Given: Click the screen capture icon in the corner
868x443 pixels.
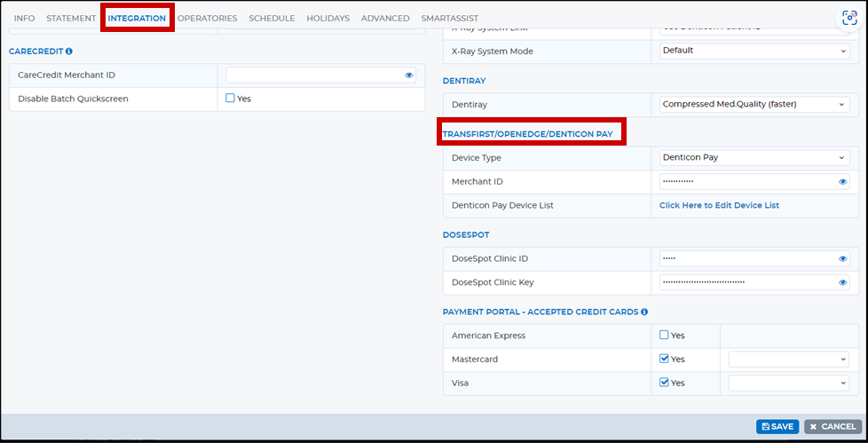Looking at the screenshot, I should (x=849, y=18).
